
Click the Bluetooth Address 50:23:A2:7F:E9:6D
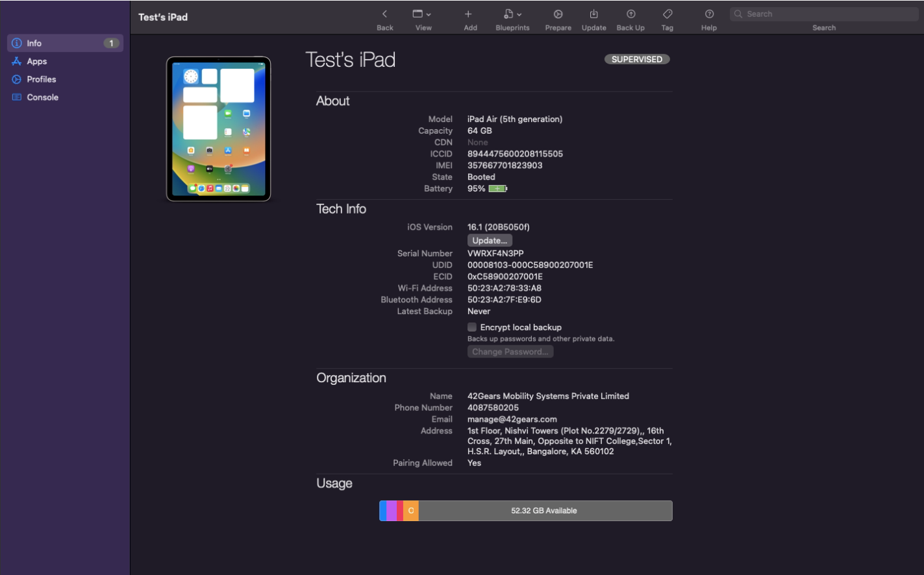(x=505, y=300)
